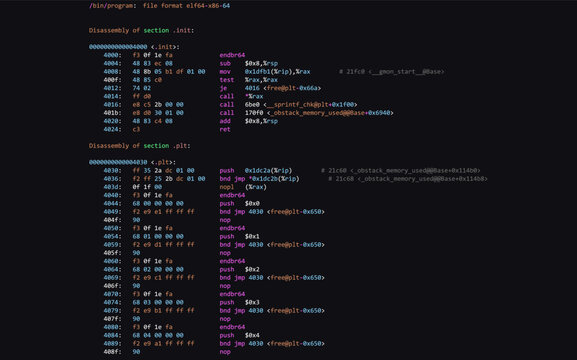
Task: Click the bytes "48 83 c4 08"
Action: (x=153, y=121)
